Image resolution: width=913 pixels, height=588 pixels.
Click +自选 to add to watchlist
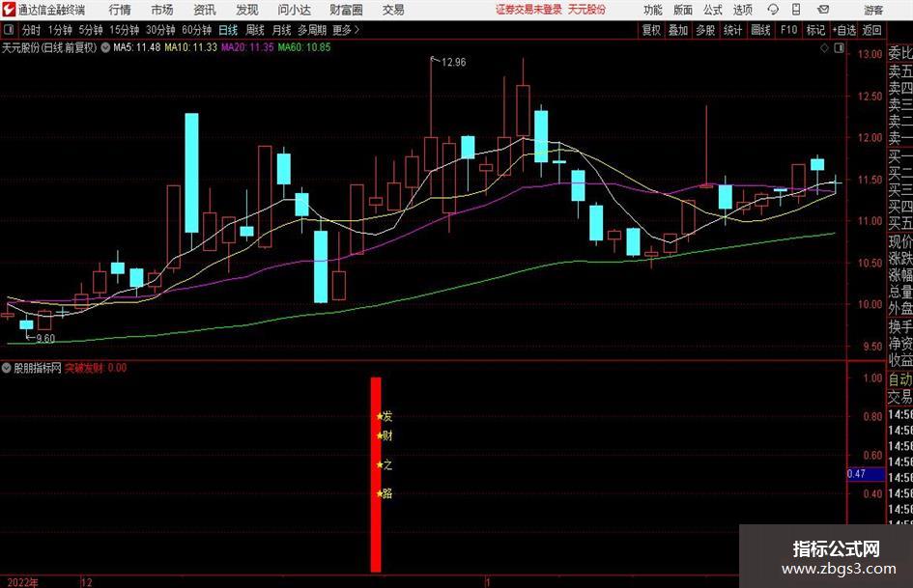pyautogui.click(x=843, y=30)
